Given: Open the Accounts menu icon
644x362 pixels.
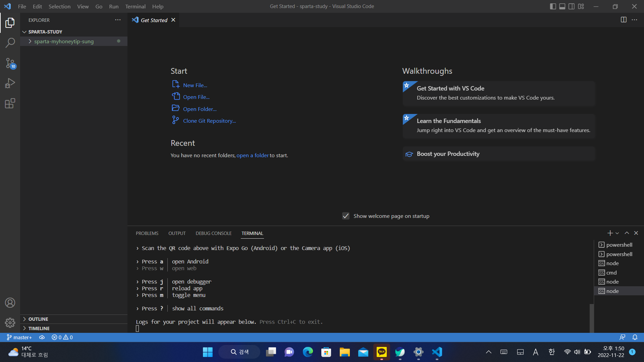Looking at the screenshot, I should (x=10, y=303).
